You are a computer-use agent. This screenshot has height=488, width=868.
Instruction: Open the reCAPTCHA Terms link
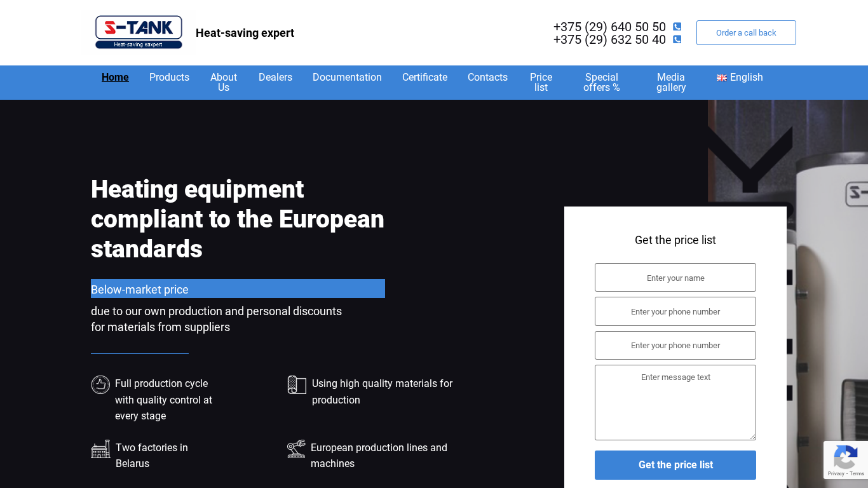pos(857,474)
